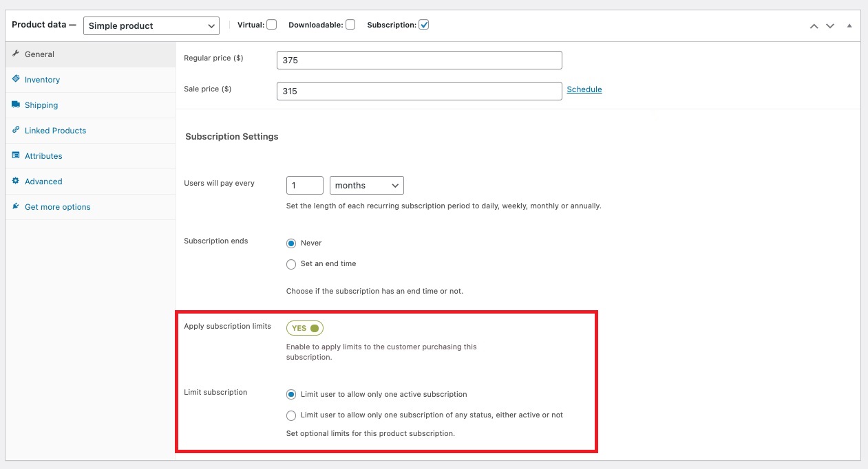
Task: Click the recurring period length help text
Action: tap(444, 206)
